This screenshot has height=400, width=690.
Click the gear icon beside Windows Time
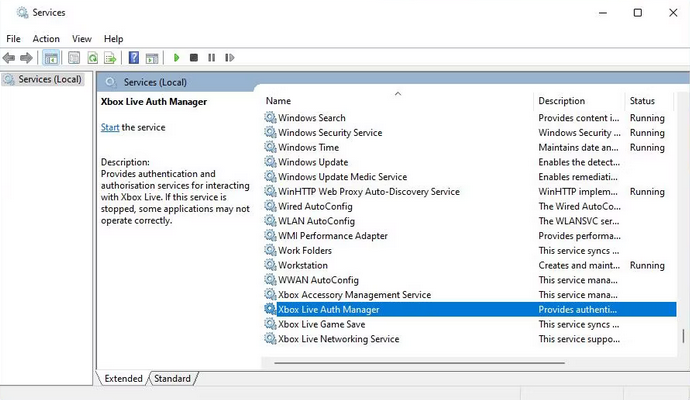point(270,147)
